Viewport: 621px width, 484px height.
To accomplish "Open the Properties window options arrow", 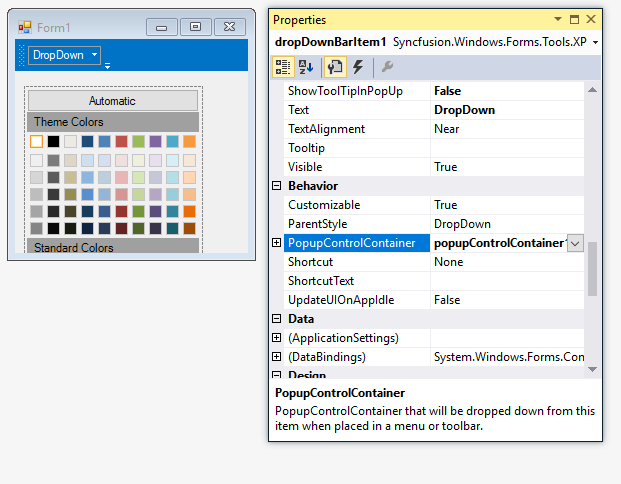I will [x=558, y=19].
